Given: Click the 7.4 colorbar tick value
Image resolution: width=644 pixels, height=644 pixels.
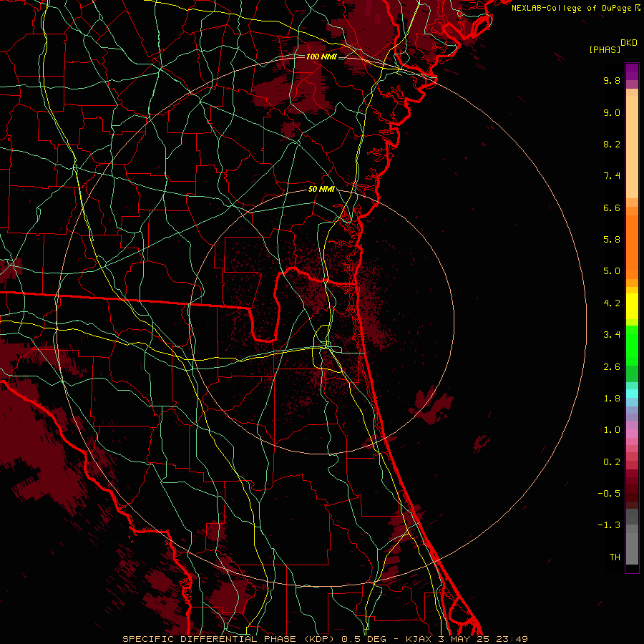Looking at the screenshot, I should pos(612,176).
